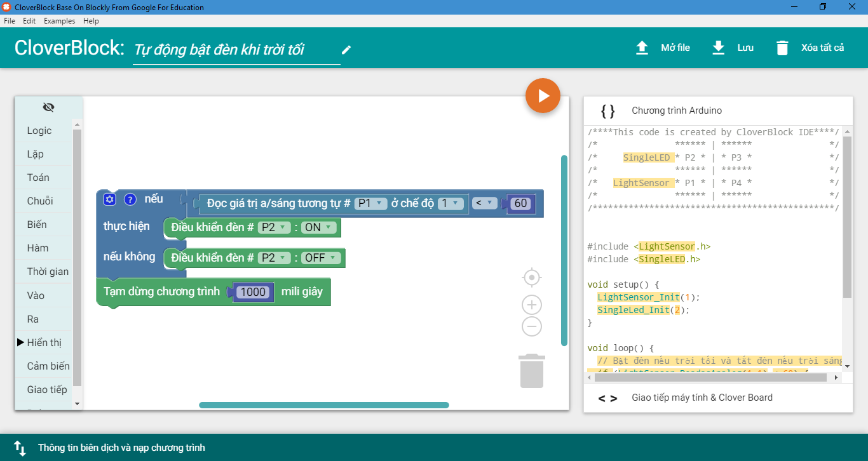868x461 pixels.
Task: Click the workspace horizontal scrollbar
Action: coord(324,405)
